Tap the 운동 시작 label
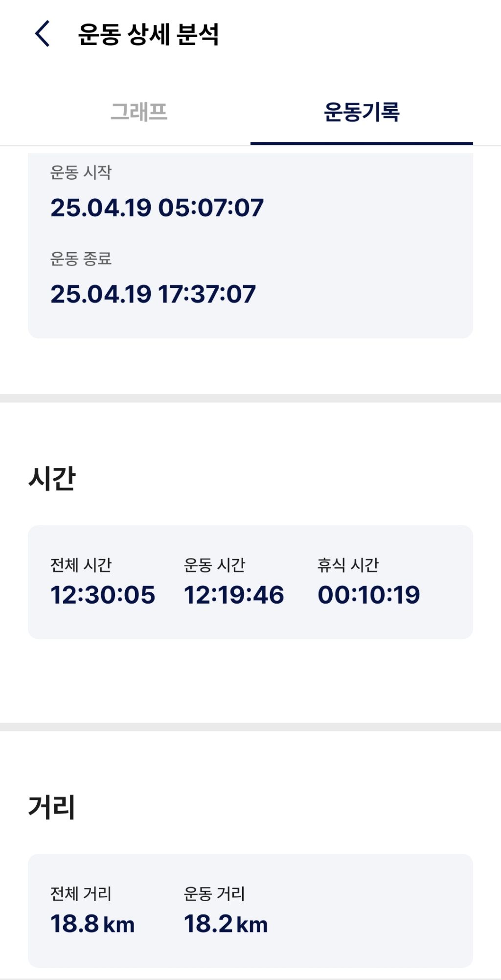This screenshot has height=980, width=501. click(81, 172)
